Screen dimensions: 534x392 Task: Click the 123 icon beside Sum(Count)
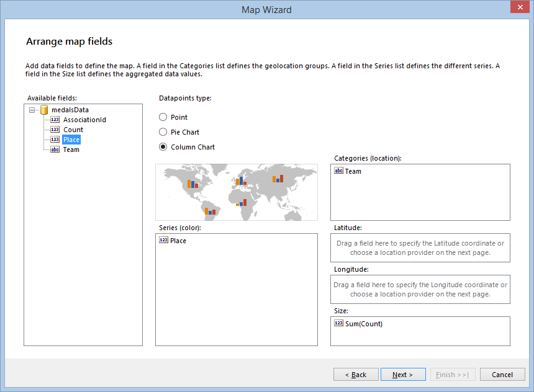click(x=338, y=323)
